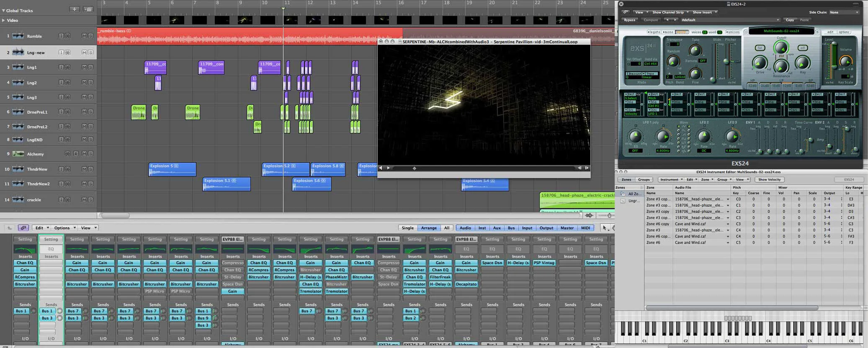Solo the ThndrNew2 track
Screen dimensions: 868x348
click(90, 184)
